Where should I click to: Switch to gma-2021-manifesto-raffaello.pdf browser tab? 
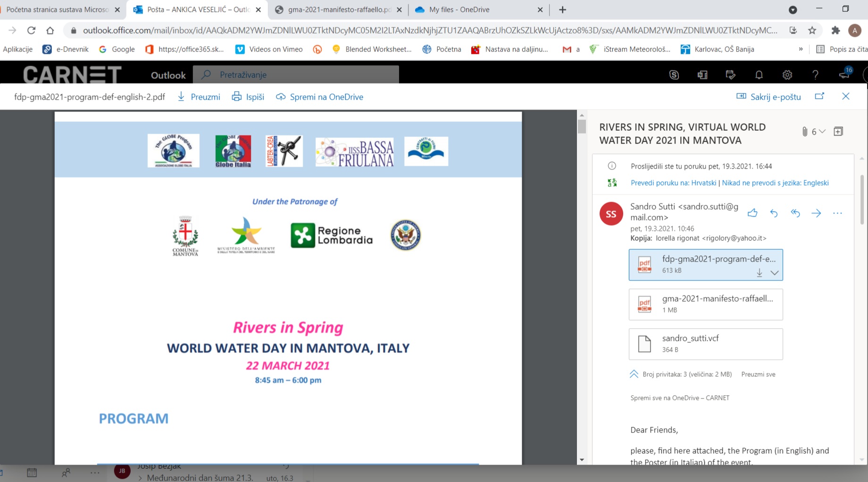pos(339,9)
